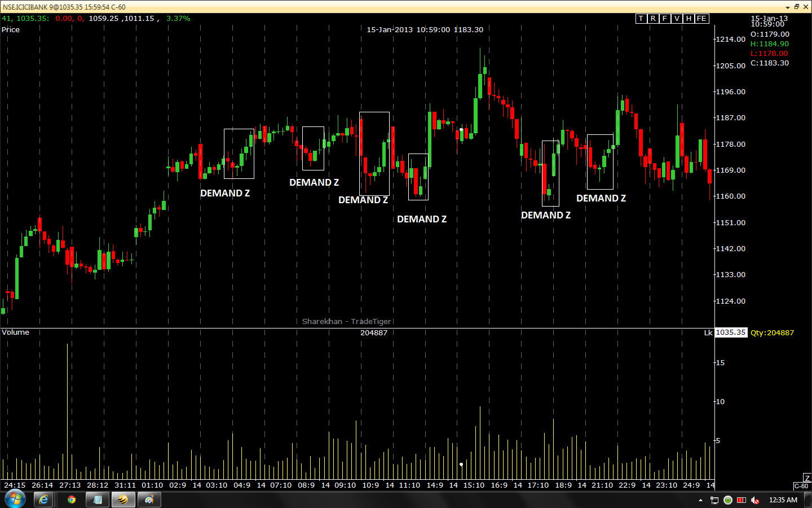Launch Internet Explorer from taskbar
812x508 pixels.
(43, 500)
